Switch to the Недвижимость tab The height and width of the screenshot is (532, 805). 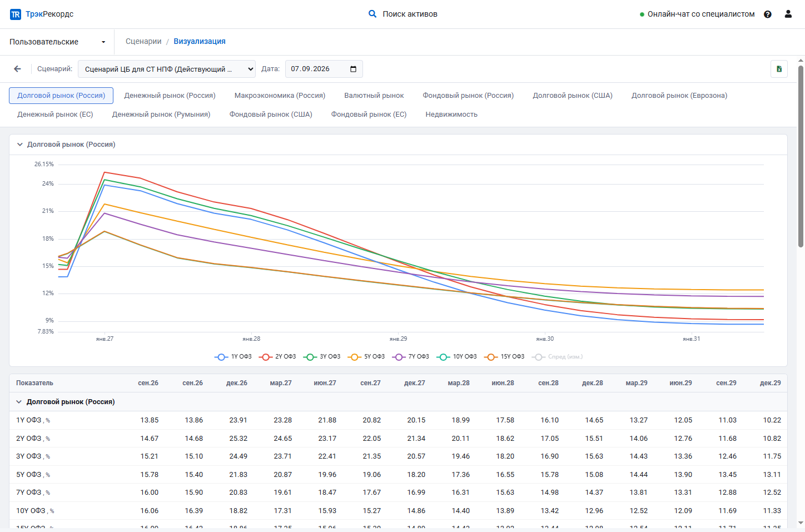[x=451, y=115]
